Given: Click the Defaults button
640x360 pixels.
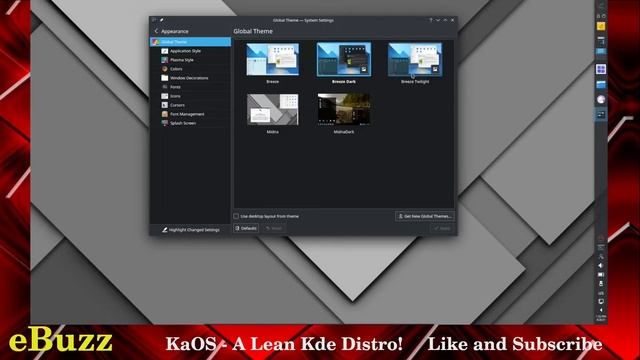Looking at the screenshot, I should tap(246, 228).
